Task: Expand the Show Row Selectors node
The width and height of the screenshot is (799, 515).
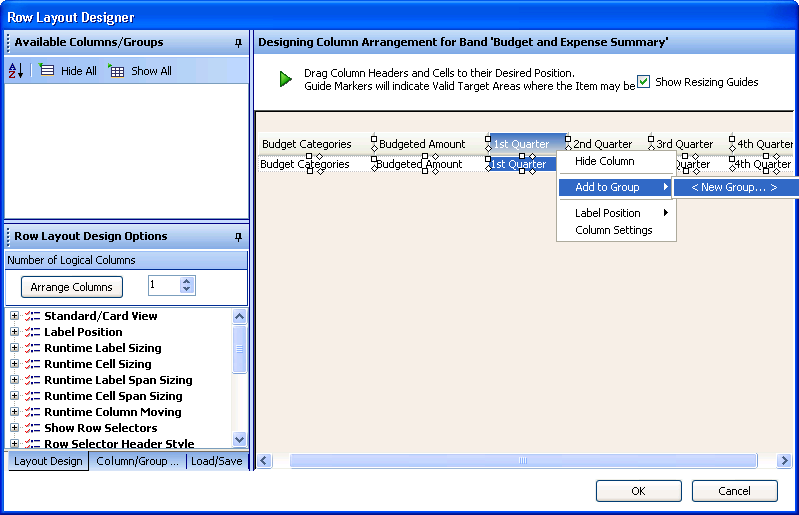Action: pyautogui.click(x=14, y=428)
